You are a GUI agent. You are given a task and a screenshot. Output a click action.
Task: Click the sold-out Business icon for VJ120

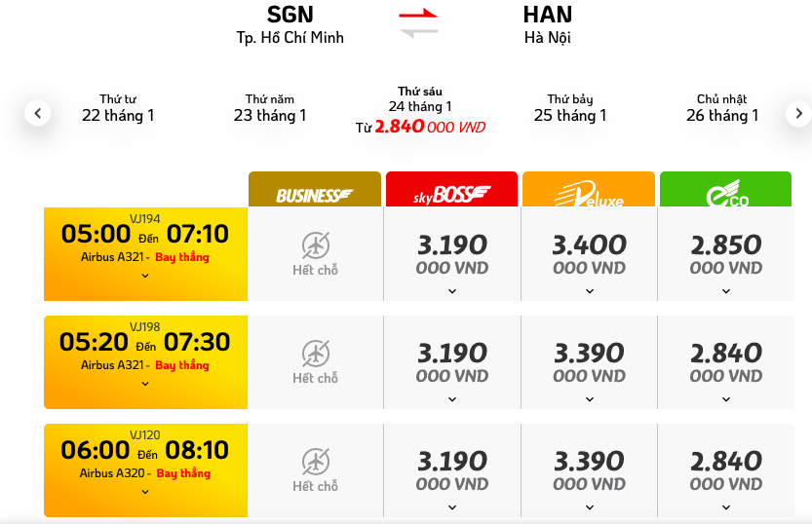click(x=315, y=462)
